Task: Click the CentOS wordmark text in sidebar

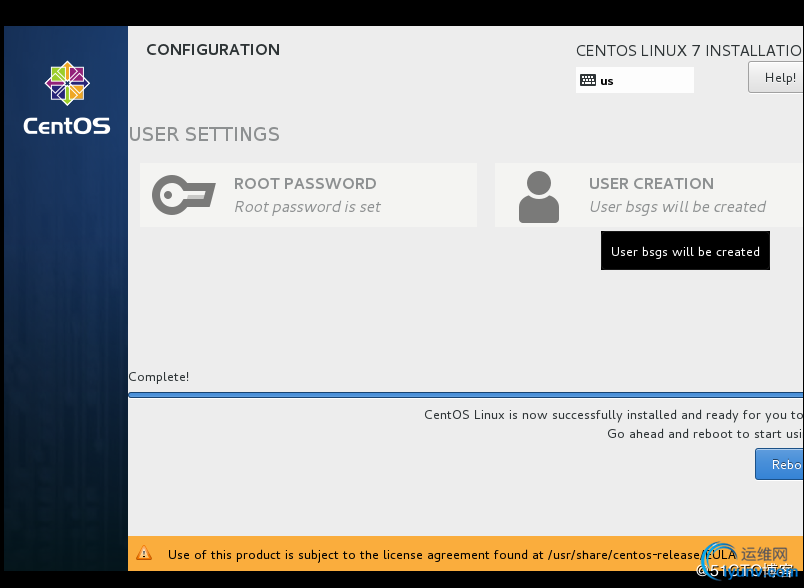Action: point(67,126)
